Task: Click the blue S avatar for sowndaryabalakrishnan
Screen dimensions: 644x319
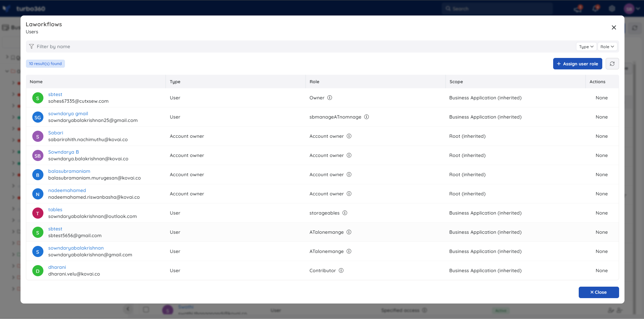Action: (38, 252)
